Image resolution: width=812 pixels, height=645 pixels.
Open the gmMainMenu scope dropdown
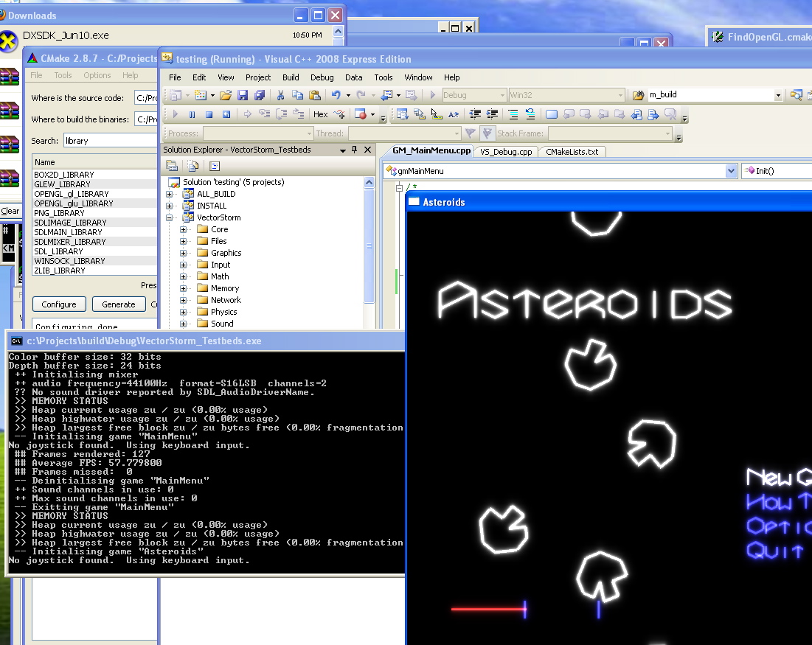[731, 171]
